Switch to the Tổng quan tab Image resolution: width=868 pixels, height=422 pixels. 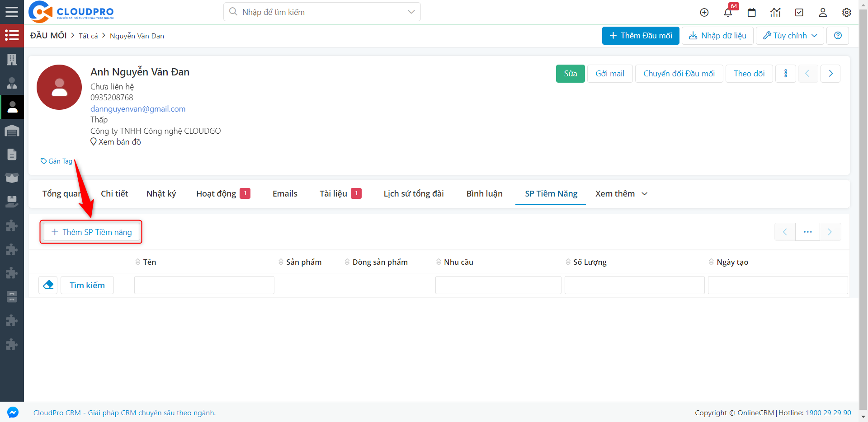[61, 193]
